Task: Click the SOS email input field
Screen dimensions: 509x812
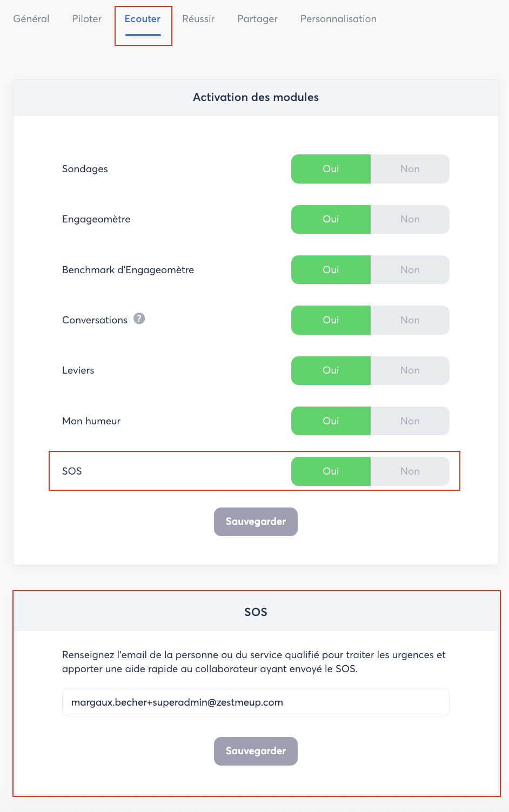Action: (256, 702)
